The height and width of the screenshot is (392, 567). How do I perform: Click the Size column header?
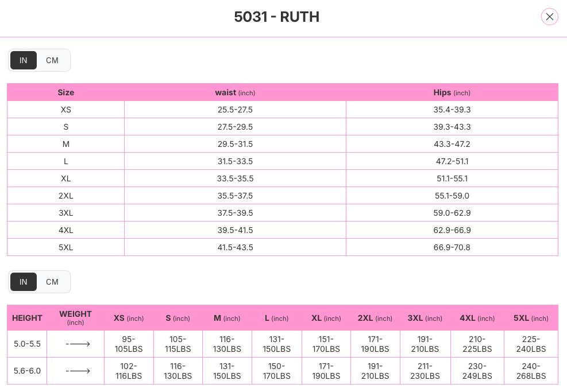pyautogui.click(x=66, y=92)
